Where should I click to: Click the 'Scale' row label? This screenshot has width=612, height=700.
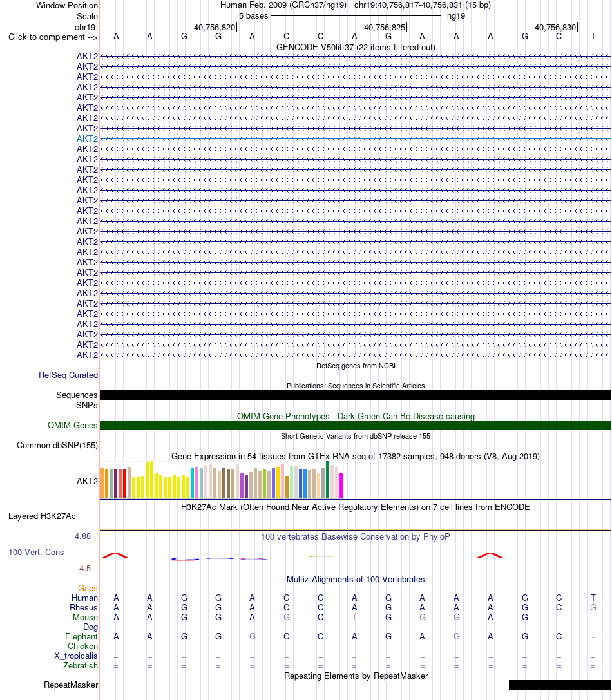pyautogui.click(x=87, y=17)
